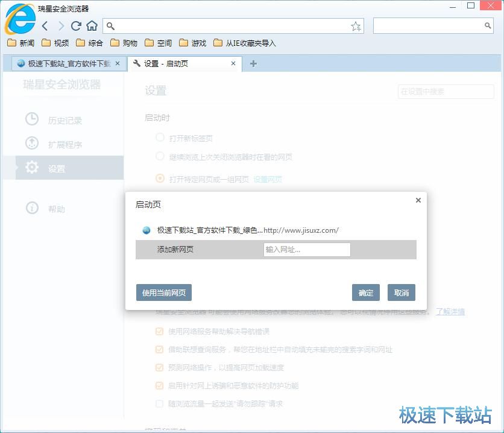This screenshot has width=504, height=433.
Task: Open 扩展程序 in the sidebar
Action: pos(65,145)
